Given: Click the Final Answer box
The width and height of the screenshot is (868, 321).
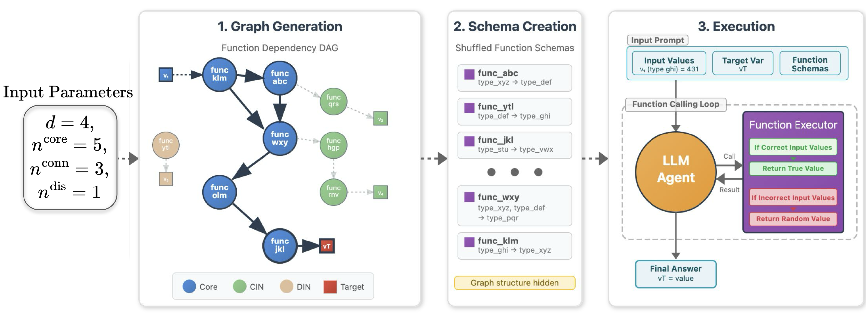Looking at the screenshot, I should click(x=676, y=274).
